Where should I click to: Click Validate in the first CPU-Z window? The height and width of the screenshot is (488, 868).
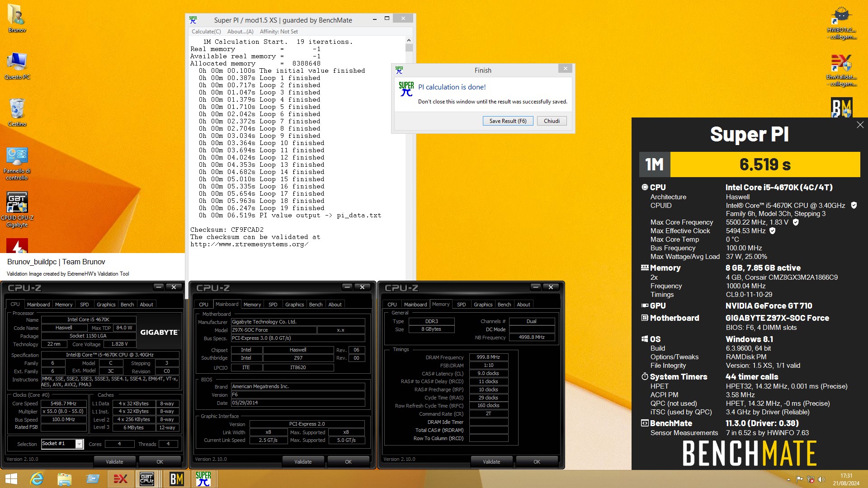114,462
